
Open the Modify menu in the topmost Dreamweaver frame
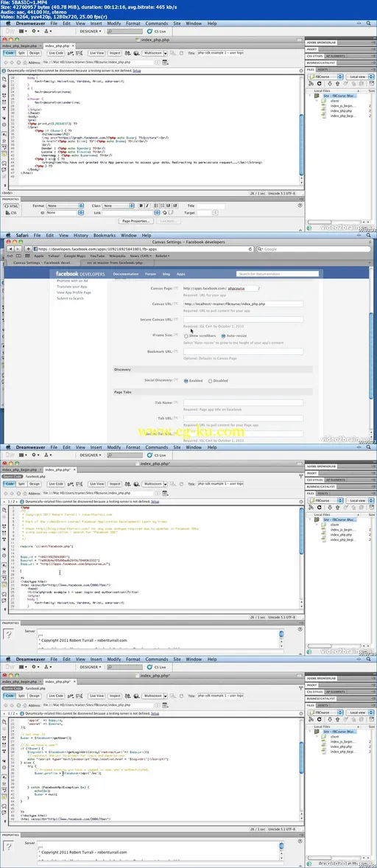point(114,24)
